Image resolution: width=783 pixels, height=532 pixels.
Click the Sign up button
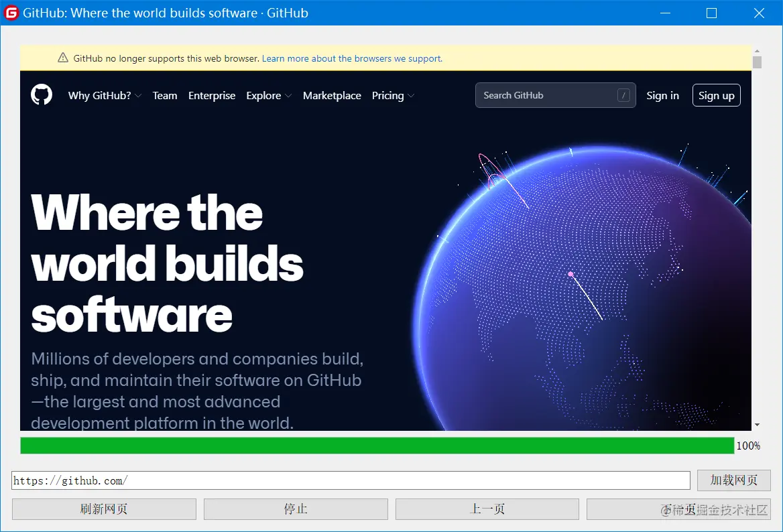click(716, 95)
